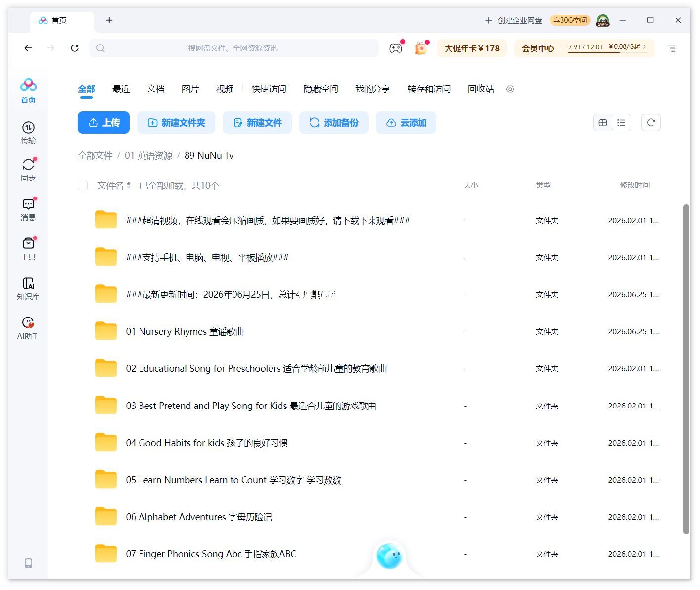Click the 全部文件 breadcrumb

pyautogui.click(x=95, y=155)
